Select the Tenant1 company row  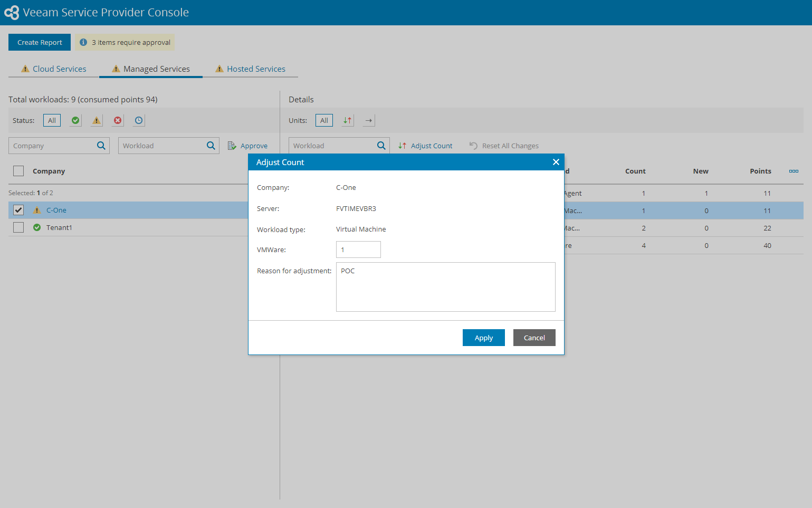(x=128, y=227)
